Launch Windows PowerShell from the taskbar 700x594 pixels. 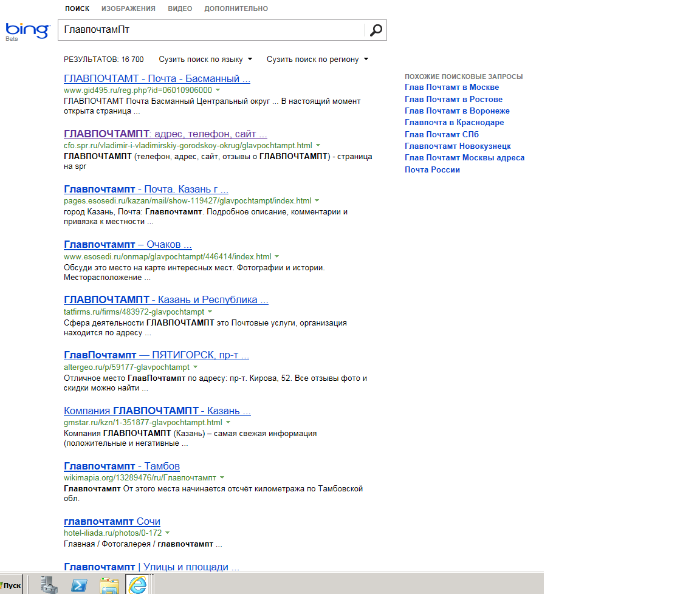coord(79,584)
